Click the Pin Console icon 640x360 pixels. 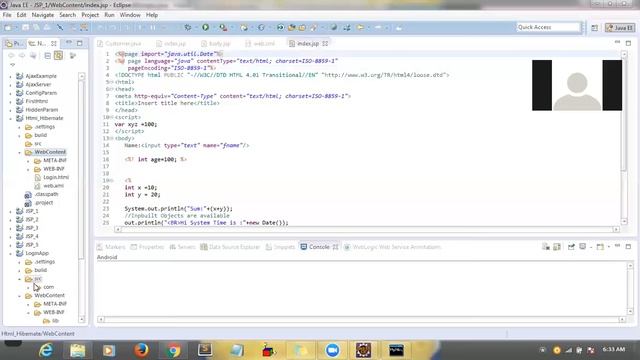pos(571,247)
